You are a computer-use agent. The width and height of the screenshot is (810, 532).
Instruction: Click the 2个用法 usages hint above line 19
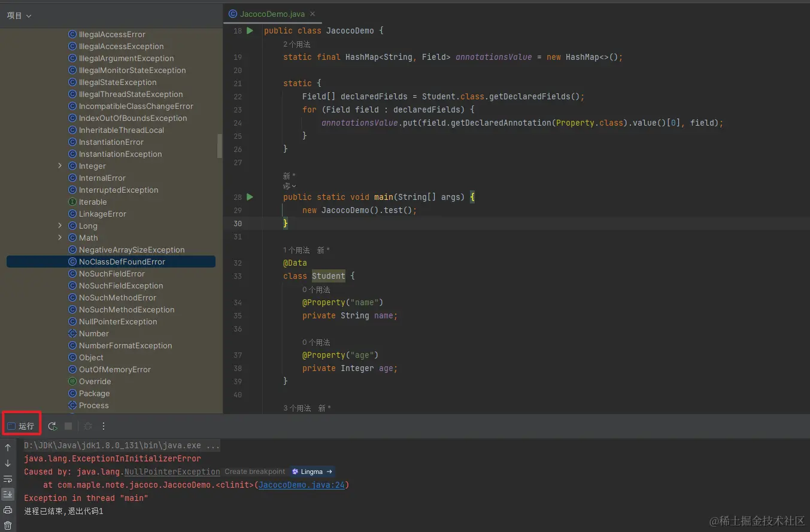point(297,44)
